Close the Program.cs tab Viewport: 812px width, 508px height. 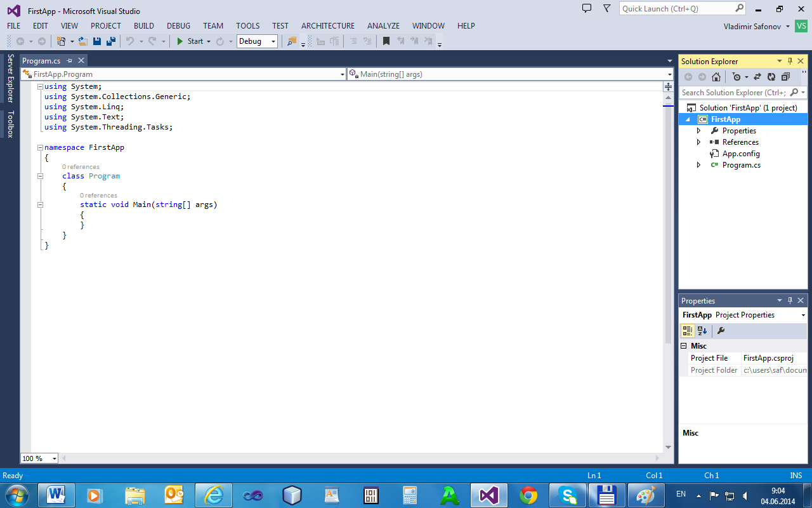(x=81, y=61)
